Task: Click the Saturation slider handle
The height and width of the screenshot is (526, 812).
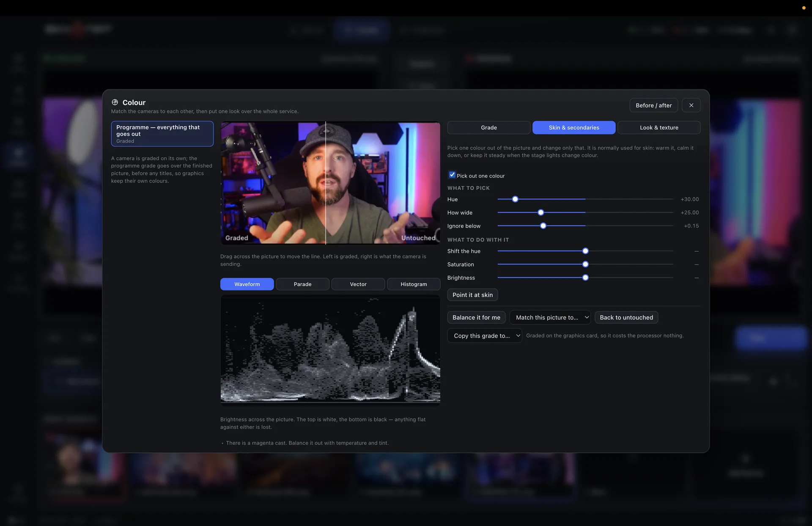Action: 585,264
